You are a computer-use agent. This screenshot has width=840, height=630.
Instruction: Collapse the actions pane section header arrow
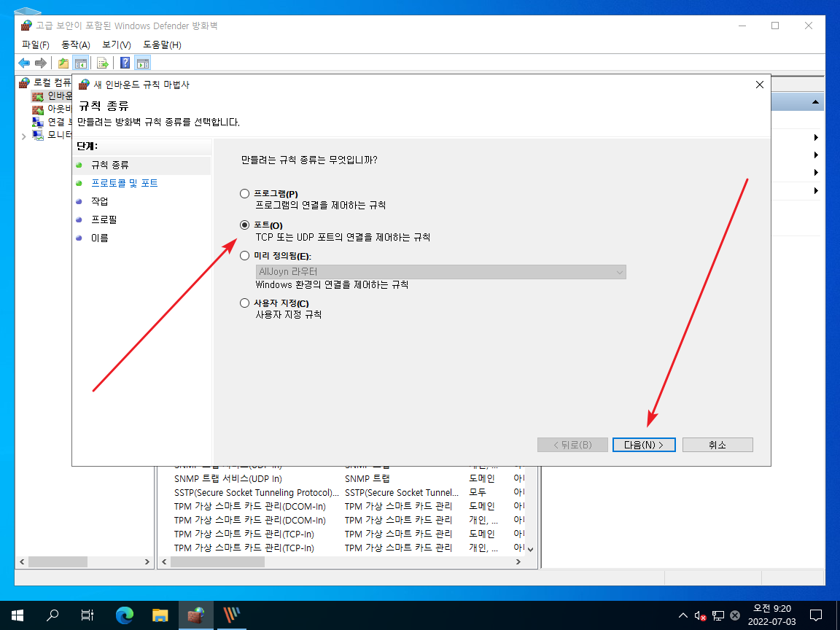click(x=814, y=102)
